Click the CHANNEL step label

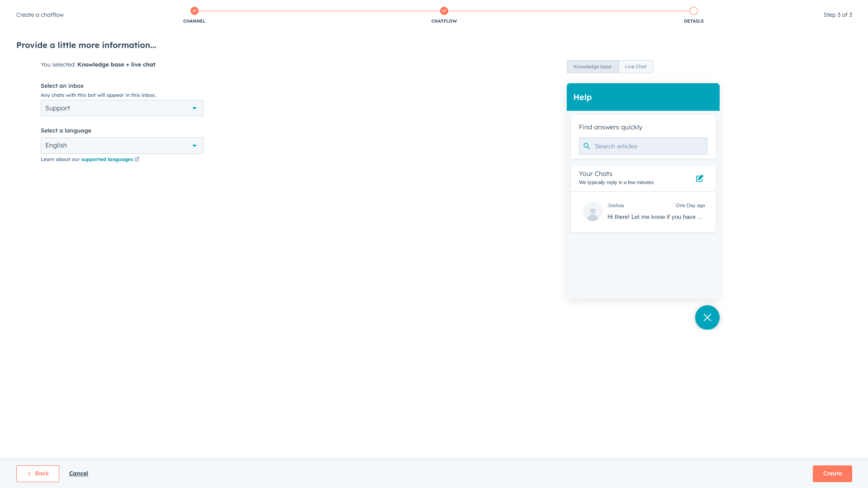(194, 21)
